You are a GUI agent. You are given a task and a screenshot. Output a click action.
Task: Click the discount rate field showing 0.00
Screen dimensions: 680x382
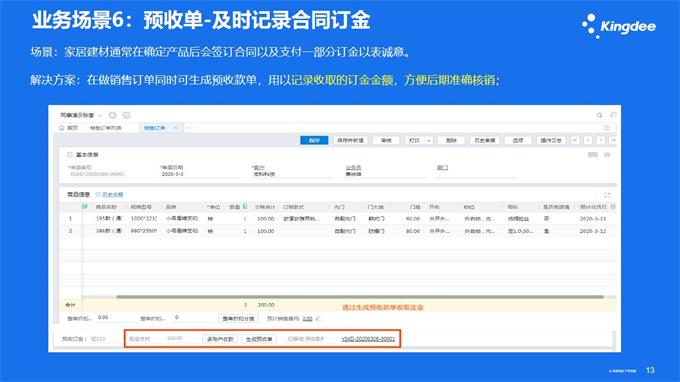click(116, 318)
